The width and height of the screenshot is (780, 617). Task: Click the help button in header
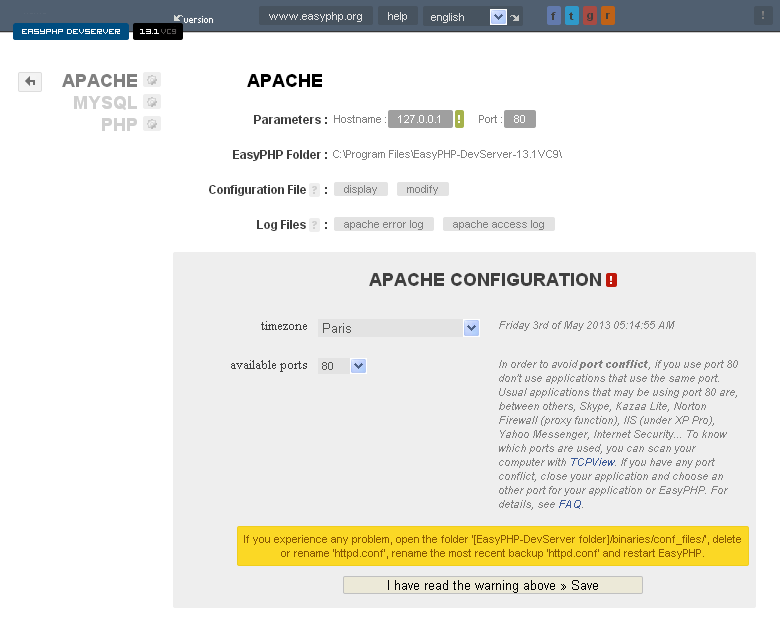click(x=397, y=16)
